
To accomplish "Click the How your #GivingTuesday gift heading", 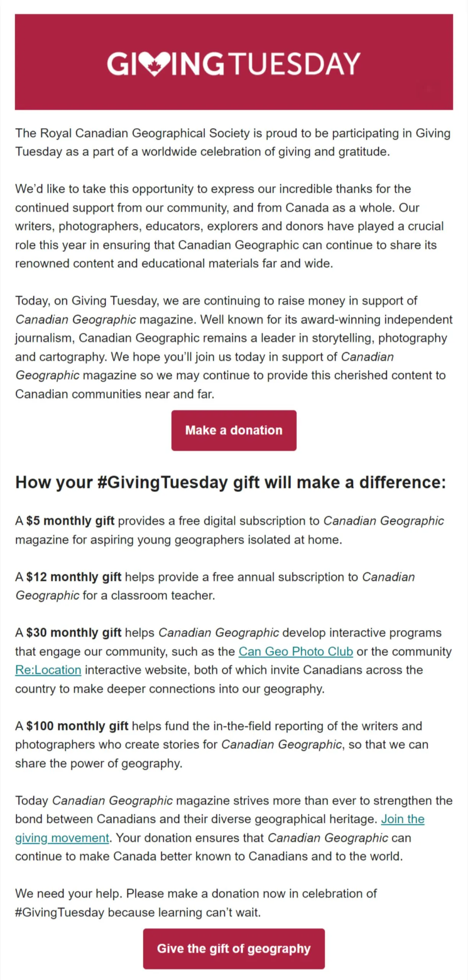I will [x=230, y=482].
